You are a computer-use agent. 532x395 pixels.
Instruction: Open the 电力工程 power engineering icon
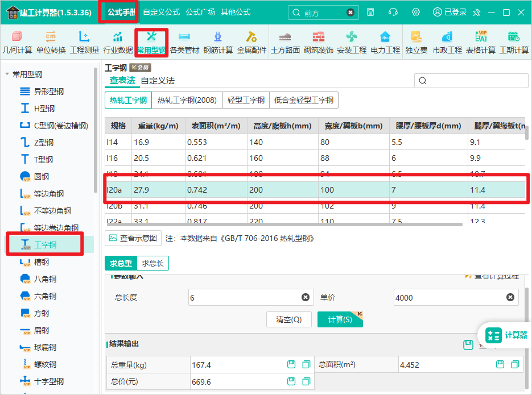pyautogui.click(x=385, y=43)
